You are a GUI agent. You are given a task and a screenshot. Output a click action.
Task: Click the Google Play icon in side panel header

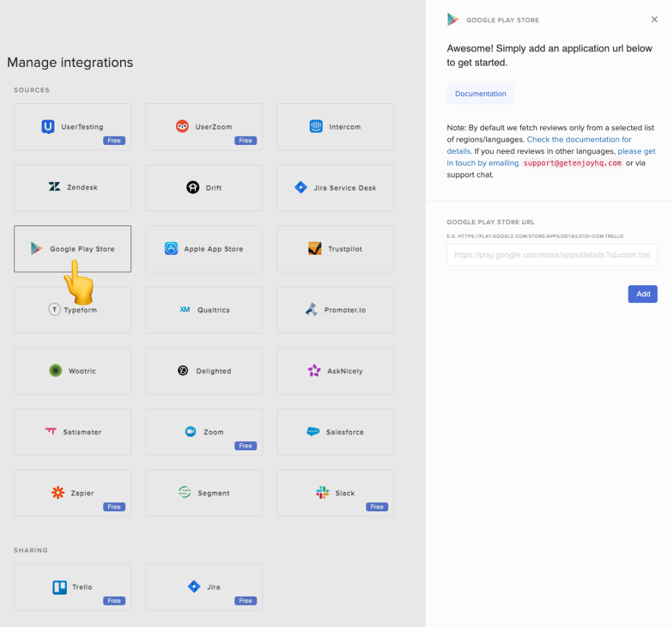point(453,19)
